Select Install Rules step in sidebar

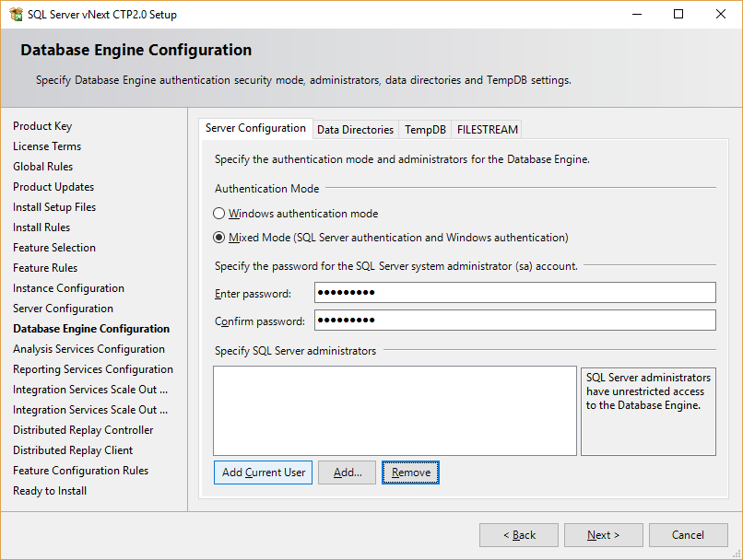click(41, 227)
